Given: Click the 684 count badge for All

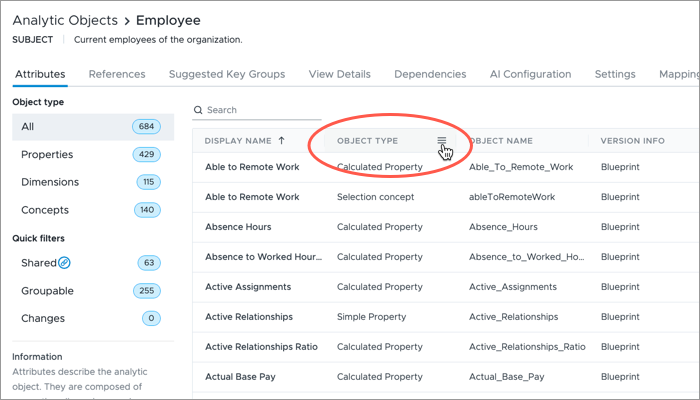Looking at the screenshot, I should (x=146, y=127).
